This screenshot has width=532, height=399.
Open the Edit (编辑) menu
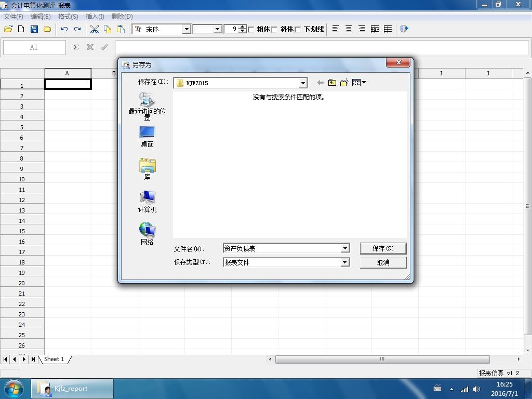coord(41,16)
